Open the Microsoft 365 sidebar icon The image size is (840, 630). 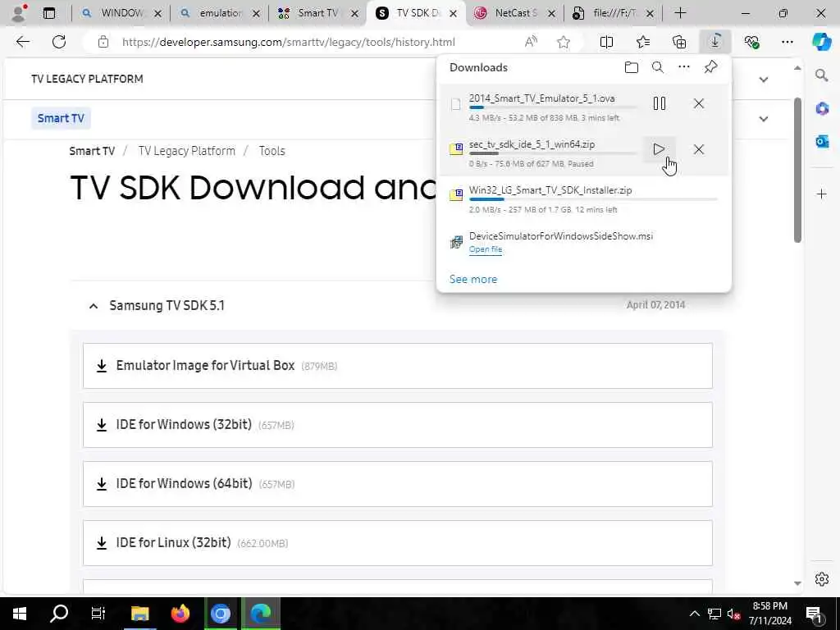822,108
